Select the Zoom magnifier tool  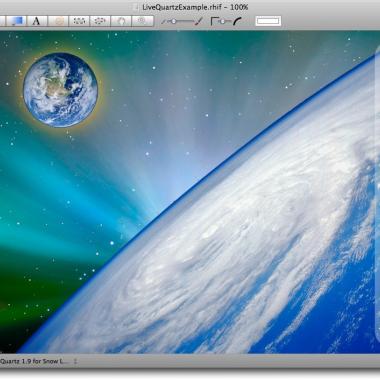coord(142,21)
